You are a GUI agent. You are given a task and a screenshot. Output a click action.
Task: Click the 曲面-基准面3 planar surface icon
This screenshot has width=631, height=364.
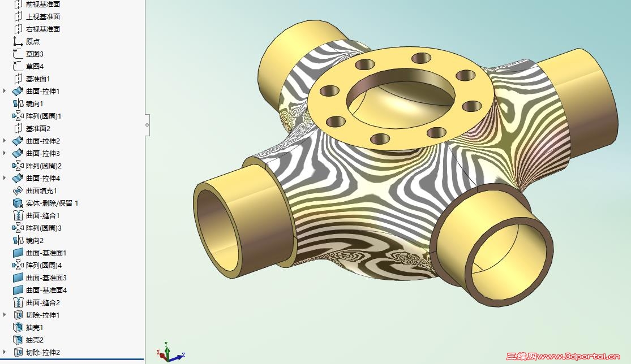[18, 278]
